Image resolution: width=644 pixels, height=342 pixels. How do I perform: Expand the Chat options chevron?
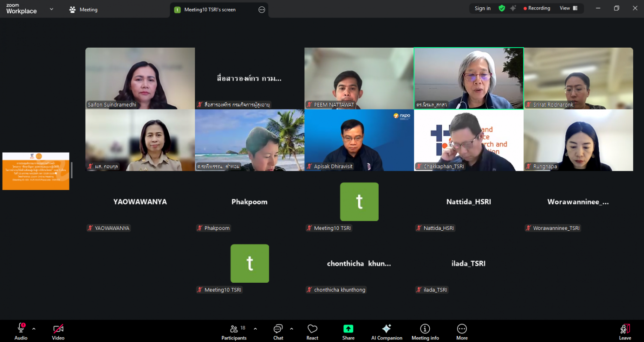292,329
